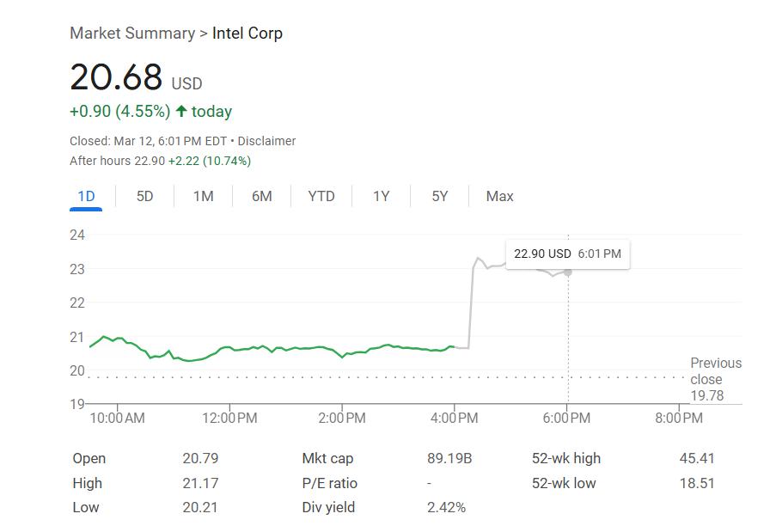Click the green intraday price line
Viewport: 770px width, 532px height.
[258, 348]
